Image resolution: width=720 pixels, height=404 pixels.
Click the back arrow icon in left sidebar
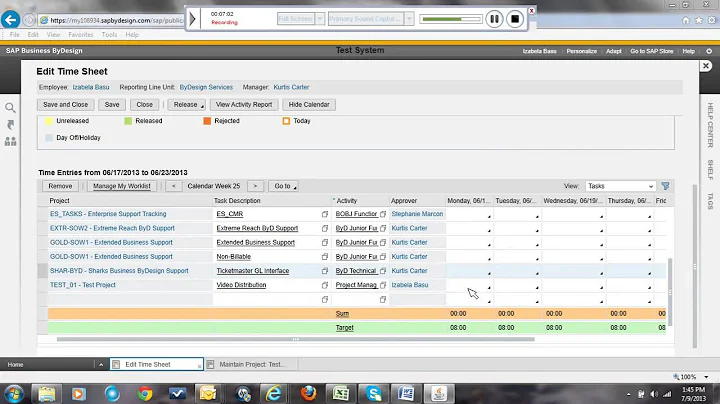[10, 124]
